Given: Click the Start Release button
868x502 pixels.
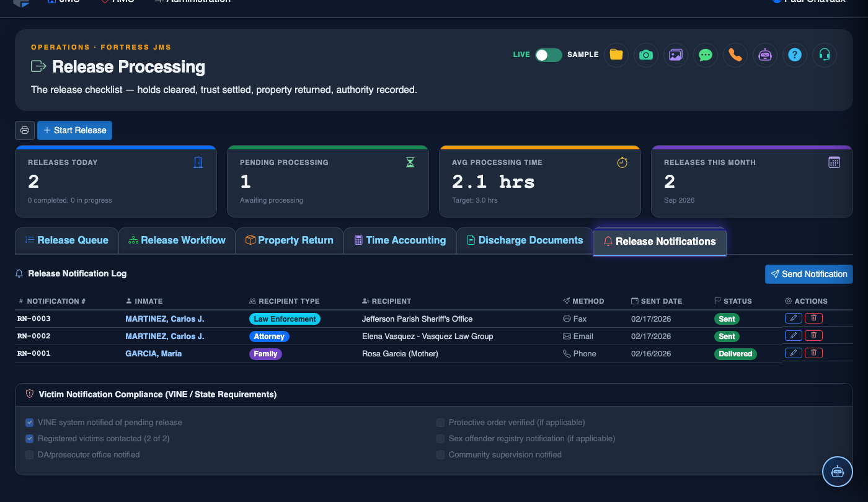Looking at the screenshot, I should pos(74,130).
